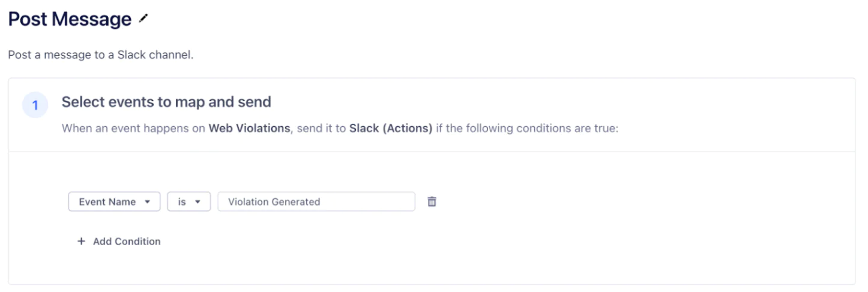Click the "Select events to map and send" heading
Viewport: 868px width, 292px height.
point(166,102)
